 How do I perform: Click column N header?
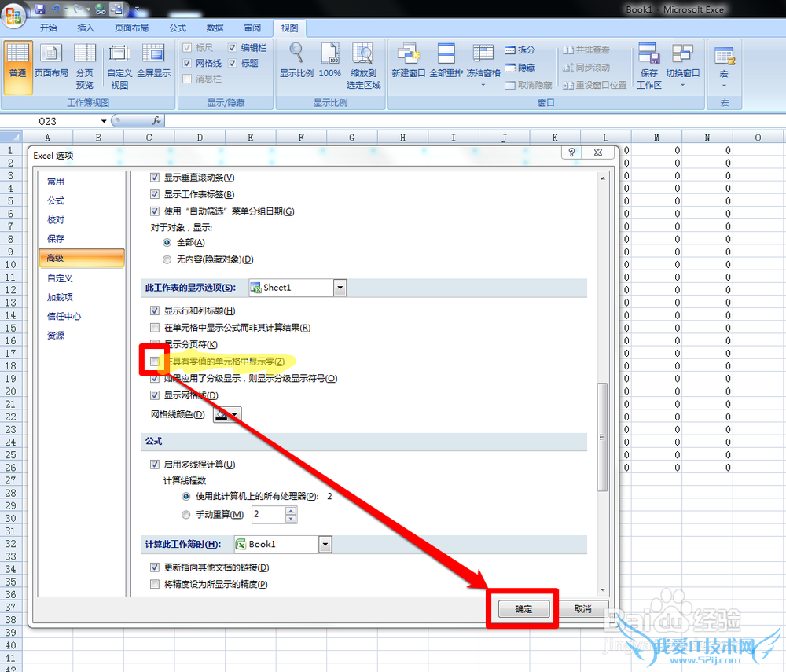pos(707,138)
